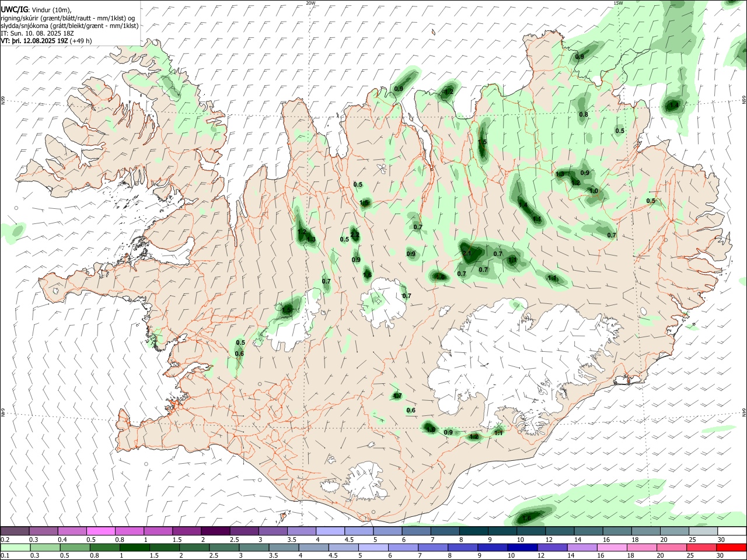Pick the dark teal swatch labeled 8 in snow legend

click(474, 531)
